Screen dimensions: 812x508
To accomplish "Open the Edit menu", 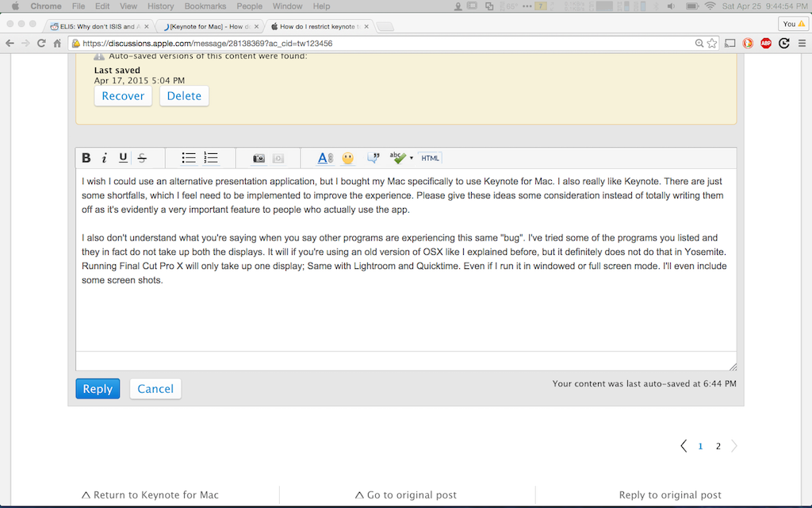I will (x=102, y=6).
